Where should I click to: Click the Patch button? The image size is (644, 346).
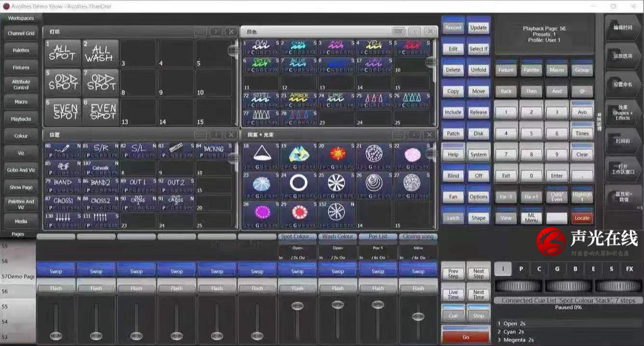coord(453,131)
